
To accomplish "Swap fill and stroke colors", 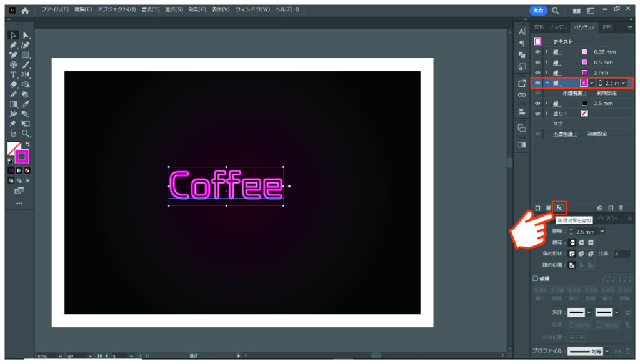I will click(x=27, y=144).
